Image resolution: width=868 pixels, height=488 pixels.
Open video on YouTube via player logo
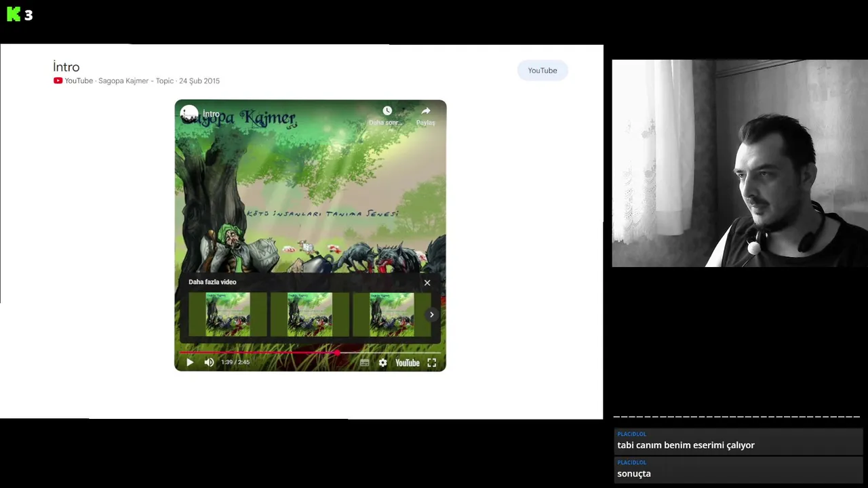408,363
